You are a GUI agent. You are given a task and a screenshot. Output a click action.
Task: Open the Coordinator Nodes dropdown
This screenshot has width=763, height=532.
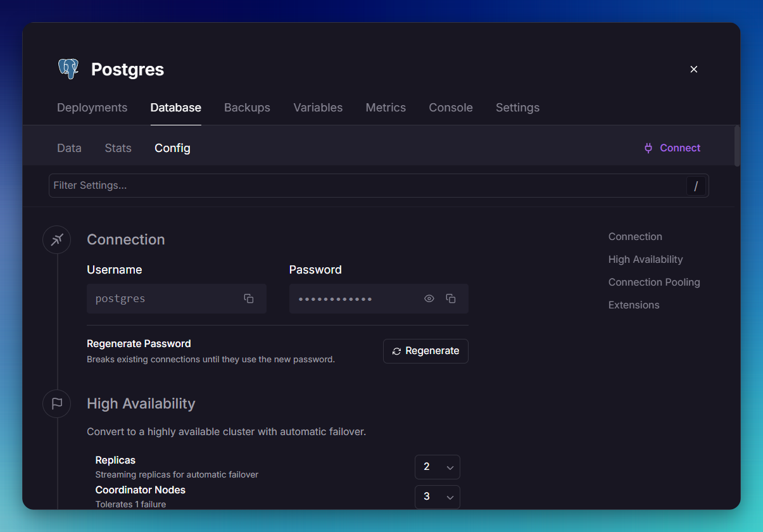pyautogui.click(x=438, y=497)
